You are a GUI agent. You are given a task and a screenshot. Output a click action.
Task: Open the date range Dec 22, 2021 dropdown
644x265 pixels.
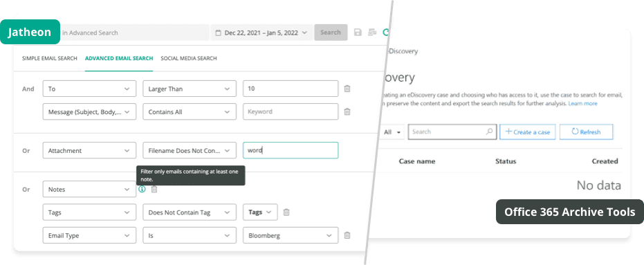(261, 33)
